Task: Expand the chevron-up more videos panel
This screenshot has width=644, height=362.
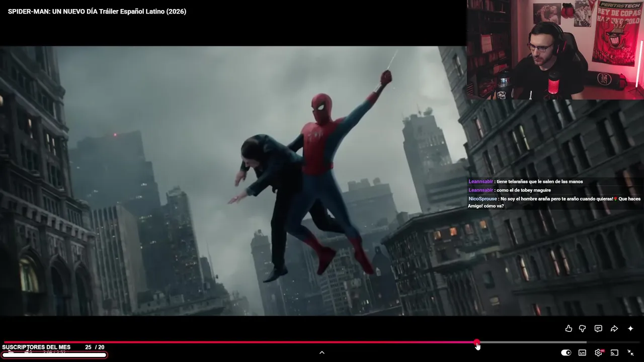Action: click(322, 352)
